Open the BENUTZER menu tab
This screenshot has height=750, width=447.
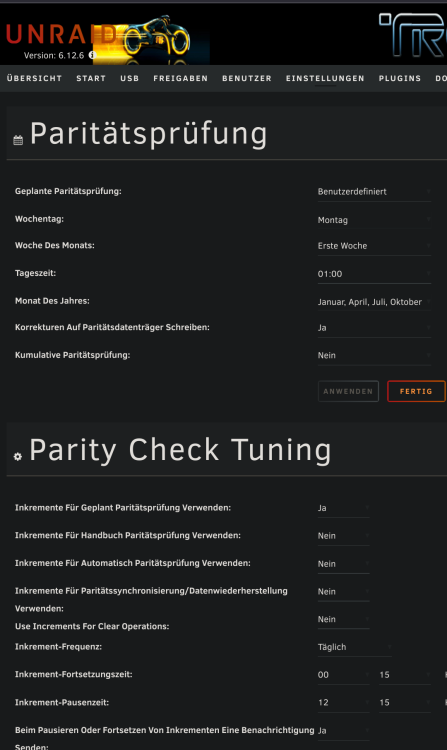coord(247,78)
